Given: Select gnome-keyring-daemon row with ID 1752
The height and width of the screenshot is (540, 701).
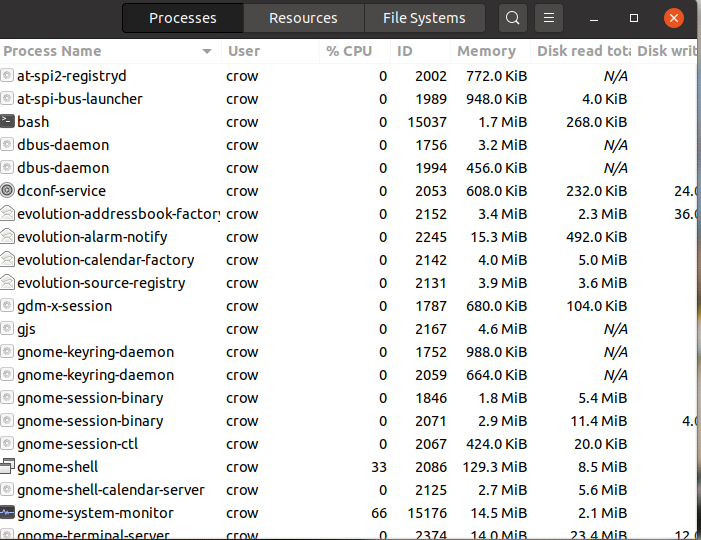Looking at the screenshot, I should (x=349, y=352).
